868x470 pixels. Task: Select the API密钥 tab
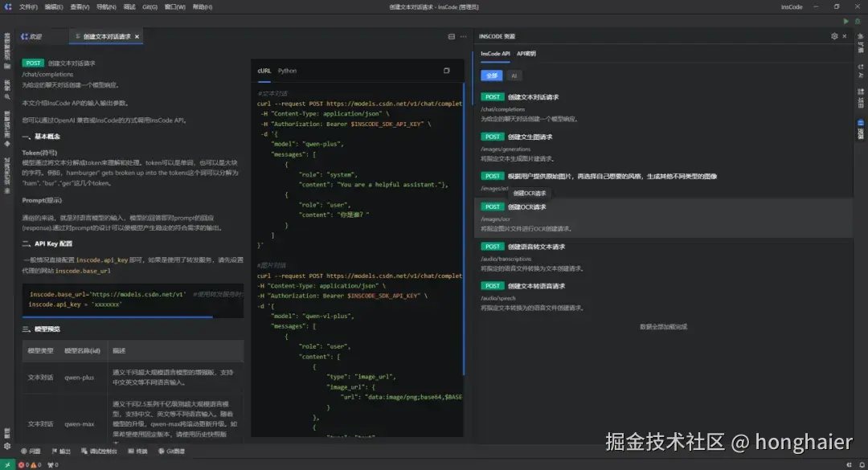pos(526,54)
